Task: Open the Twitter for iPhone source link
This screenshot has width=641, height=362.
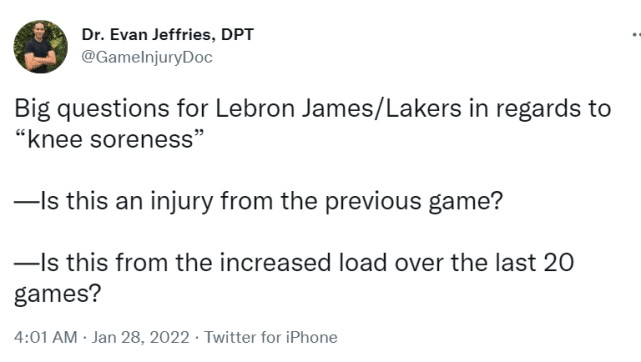Action: pos(271,337)
